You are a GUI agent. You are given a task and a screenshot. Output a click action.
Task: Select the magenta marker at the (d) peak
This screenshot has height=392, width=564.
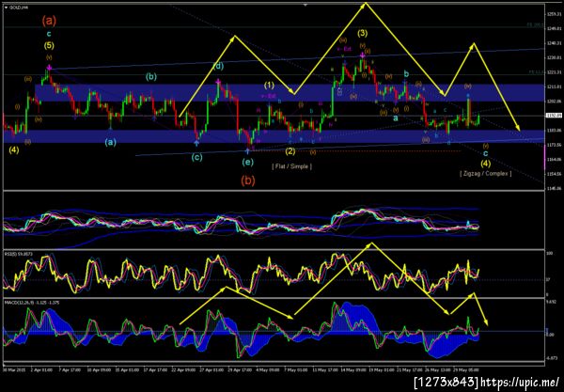click(x=218, y=83)
